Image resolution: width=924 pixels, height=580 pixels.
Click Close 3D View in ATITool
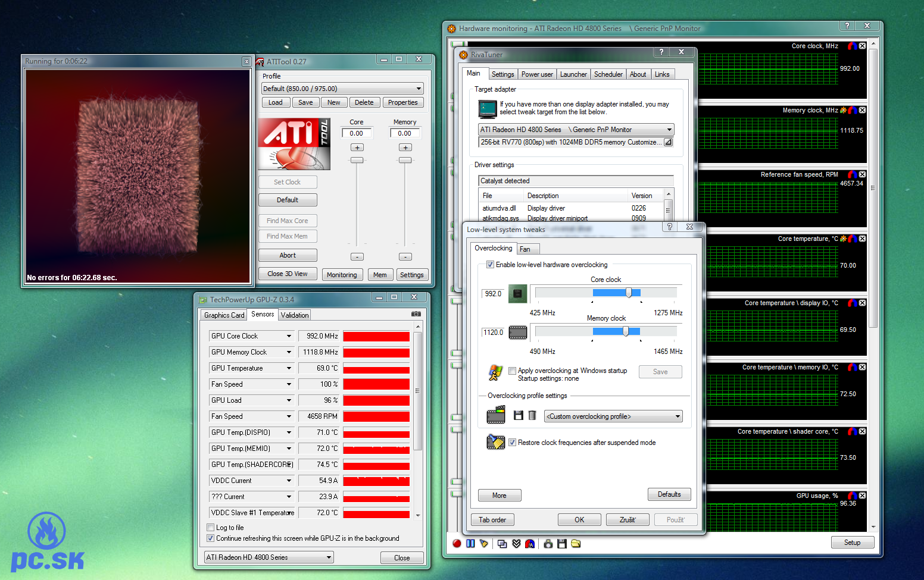coord(288,274)
